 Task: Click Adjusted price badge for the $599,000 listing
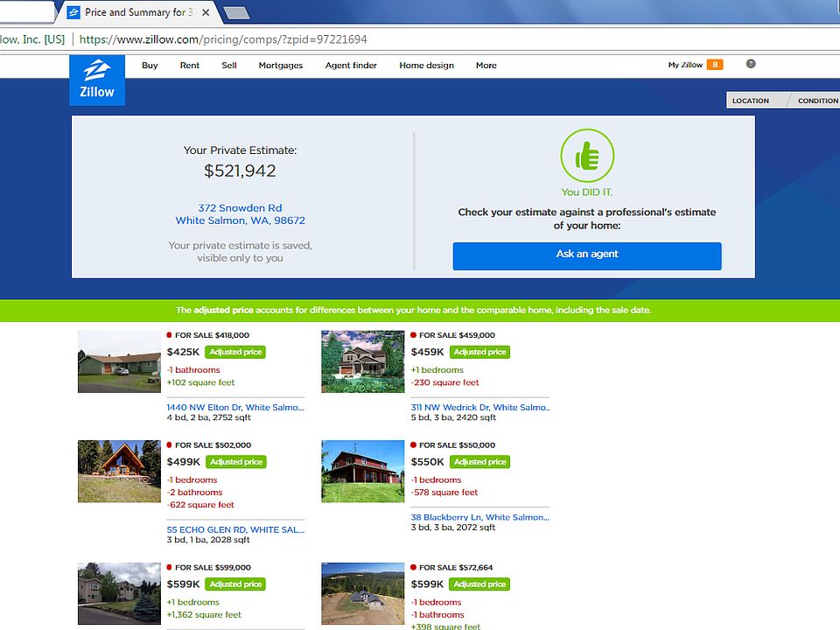(235, 584)
